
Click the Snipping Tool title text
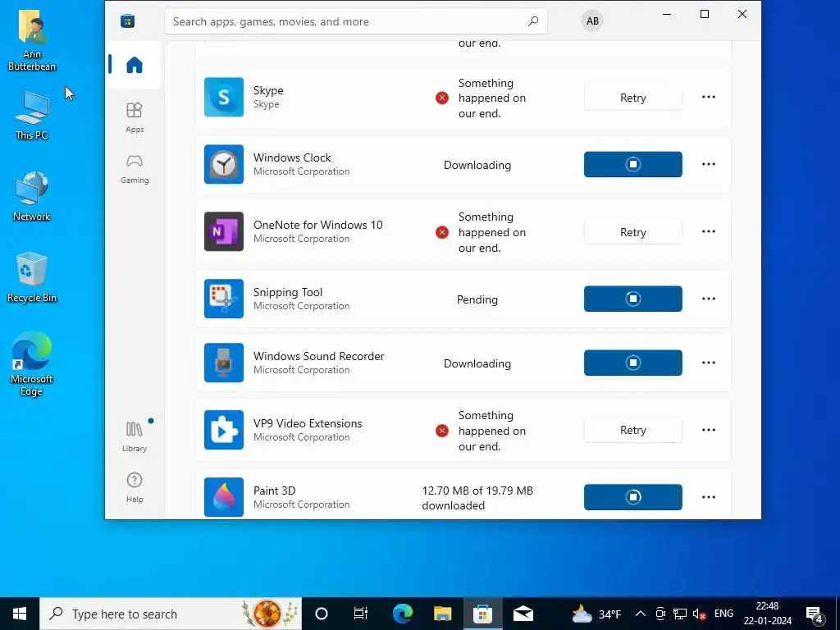tap(288, 292)
